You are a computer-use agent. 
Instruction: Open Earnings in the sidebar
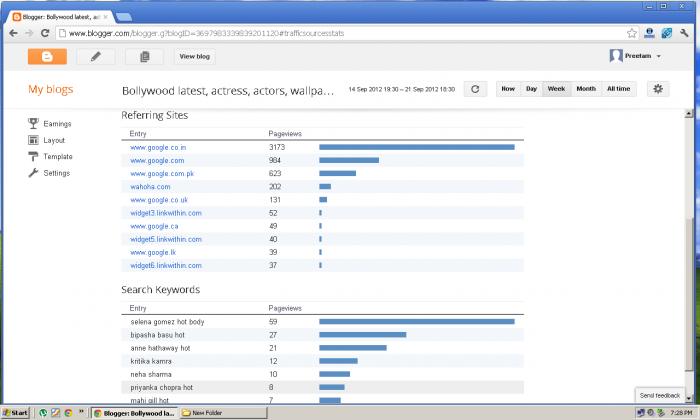coord(57,124)
